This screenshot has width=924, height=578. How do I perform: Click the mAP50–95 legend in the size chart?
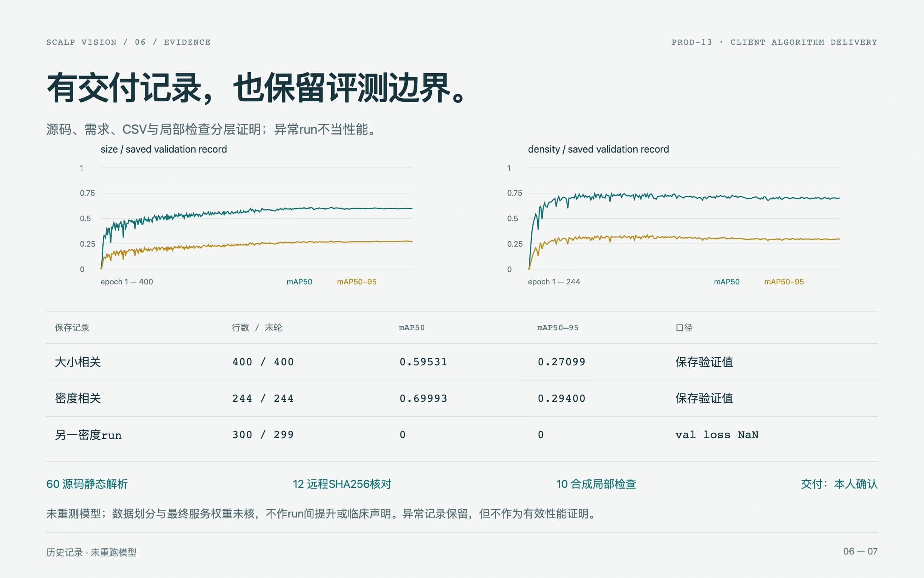coord(357,282)
